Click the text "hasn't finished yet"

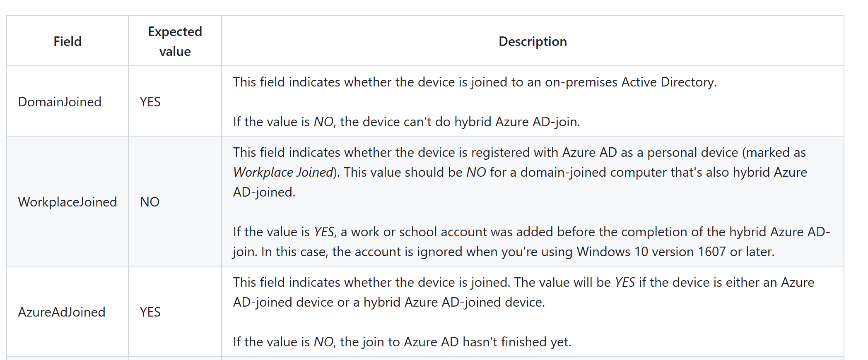(x=516, y=342)
